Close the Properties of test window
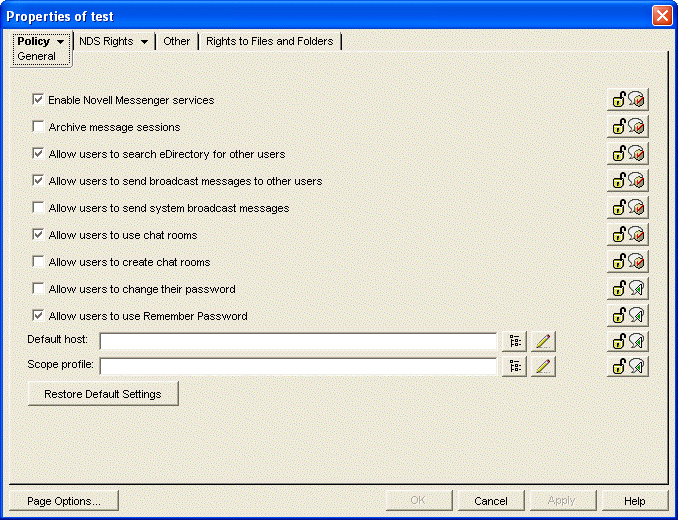Viewport: 678px width, 520px height. pos(662,16)
